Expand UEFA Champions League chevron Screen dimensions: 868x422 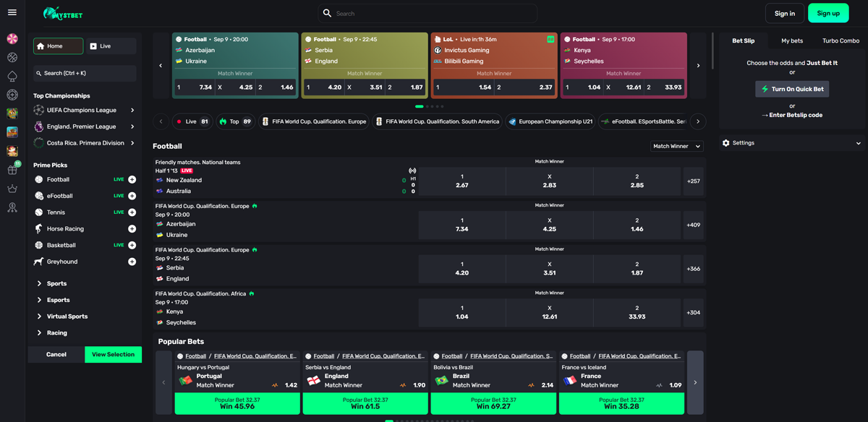coord(132,111)
